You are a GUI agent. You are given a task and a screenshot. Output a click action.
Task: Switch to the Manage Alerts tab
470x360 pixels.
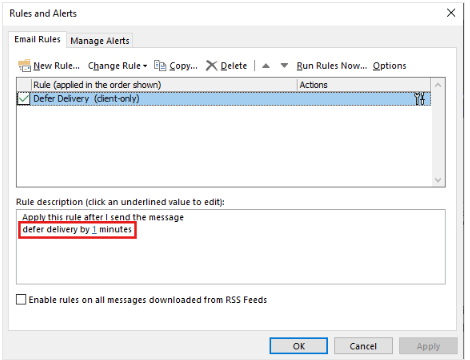pos(100,41)
